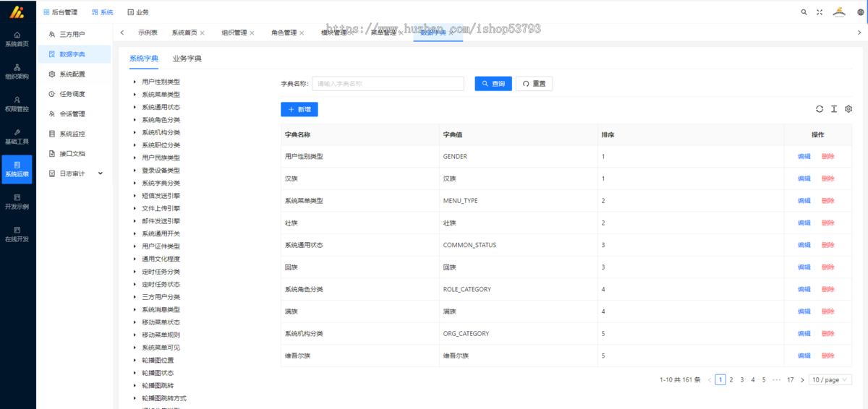Switch to the 角色管理 tab
This screenshot has width=868, height=409.
[284, 33]
